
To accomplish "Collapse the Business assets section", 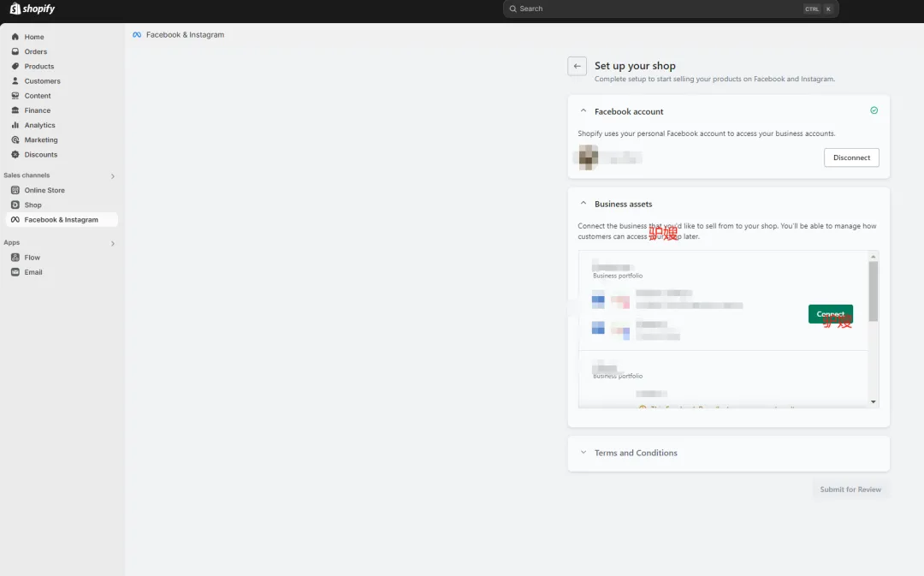I will pos(583,204).
